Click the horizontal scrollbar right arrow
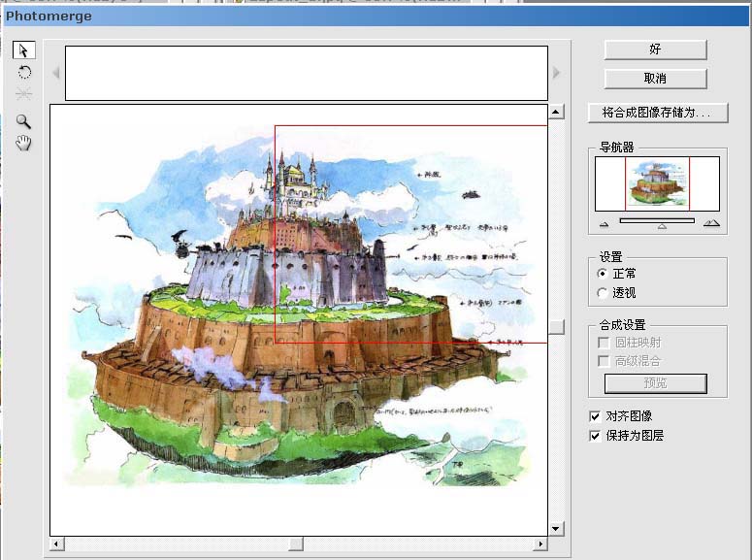The height and width of the screenshot is (560, 752). pyautogui.click(x=540, y=544)
